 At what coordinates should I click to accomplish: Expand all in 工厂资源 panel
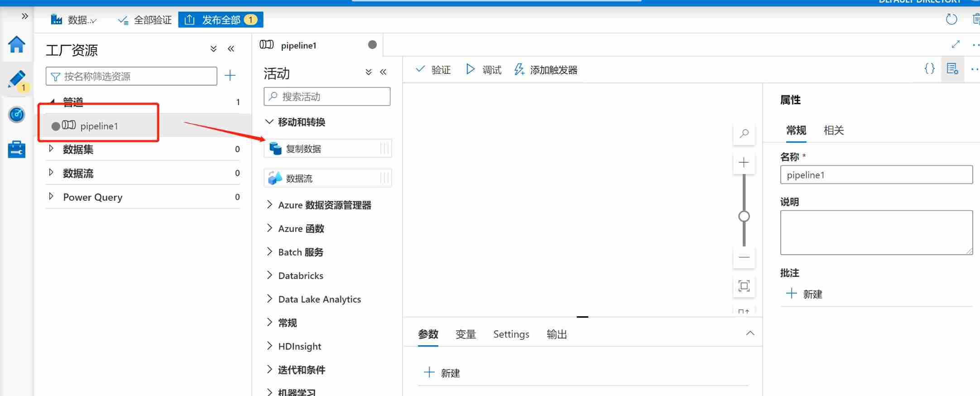coord(213,49)
